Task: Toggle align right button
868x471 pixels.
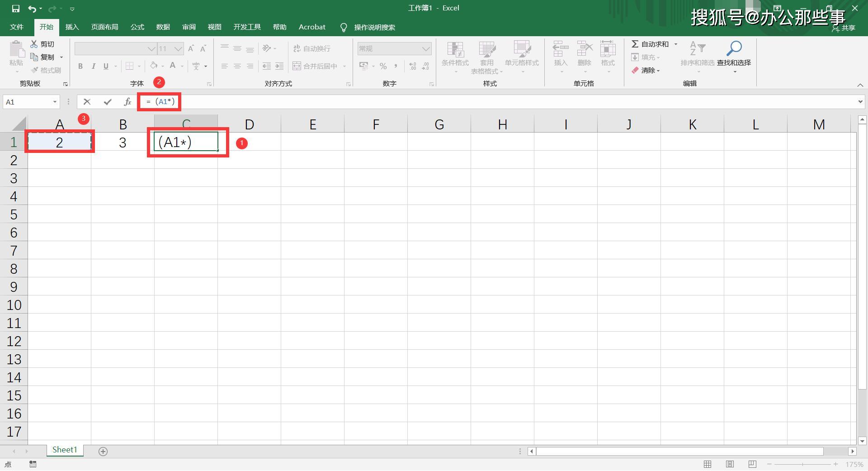Action: 250,66
